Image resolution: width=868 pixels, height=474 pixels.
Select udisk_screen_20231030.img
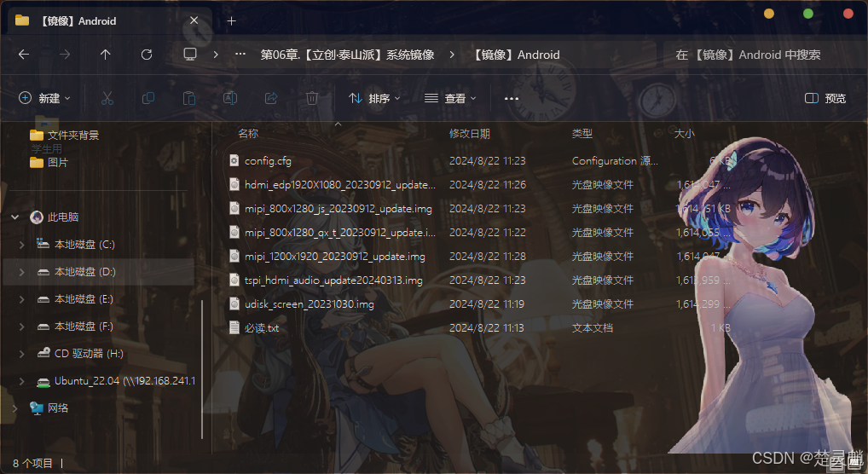309,303
